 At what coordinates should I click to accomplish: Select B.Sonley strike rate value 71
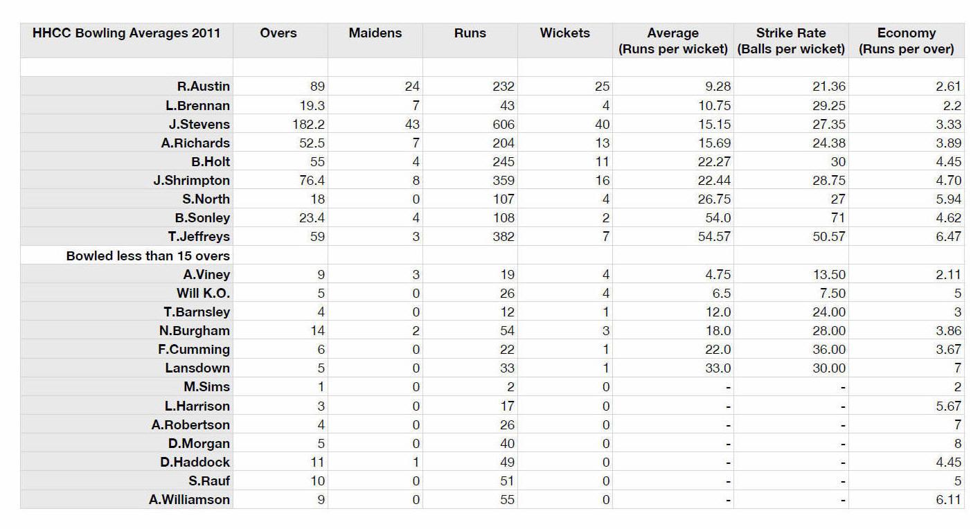tap(791, 217)
